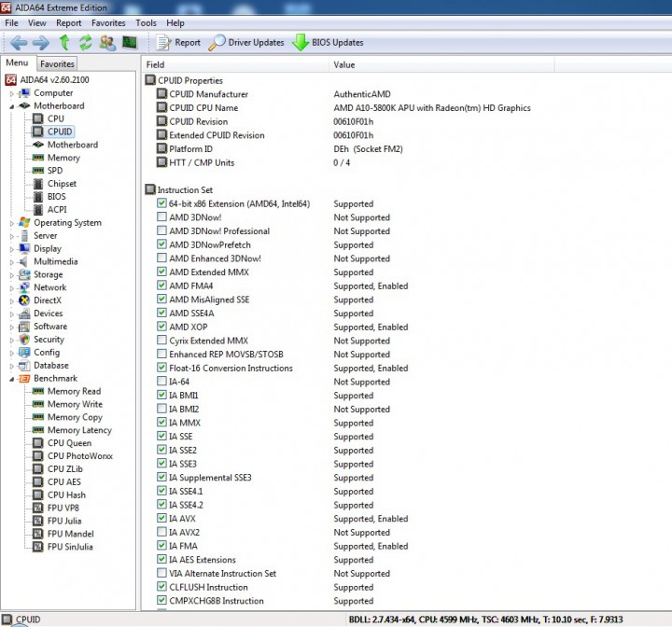This screenshot has width=672, height=627.
Task: Select the Memory item under Motherboard
Action: (63, 158)
